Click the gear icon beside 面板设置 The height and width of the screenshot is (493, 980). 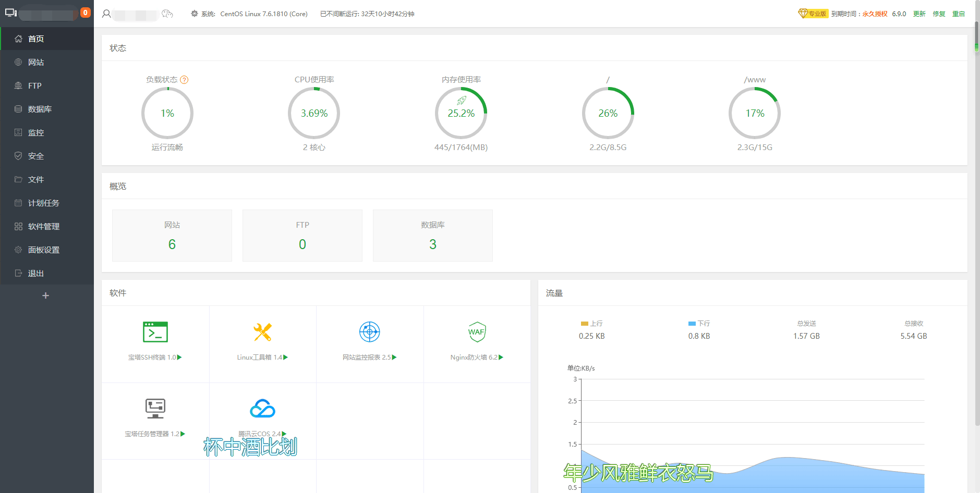point(18,250)
